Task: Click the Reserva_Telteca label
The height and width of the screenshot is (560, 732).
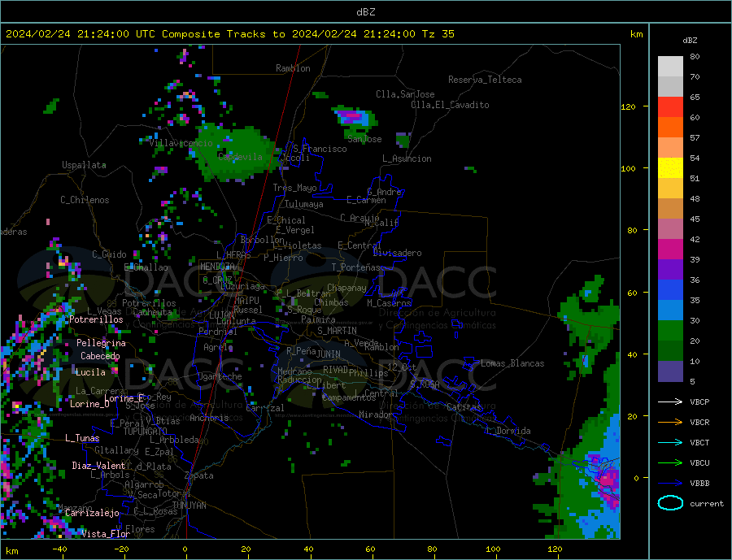Action: click(x=485, y=80)
